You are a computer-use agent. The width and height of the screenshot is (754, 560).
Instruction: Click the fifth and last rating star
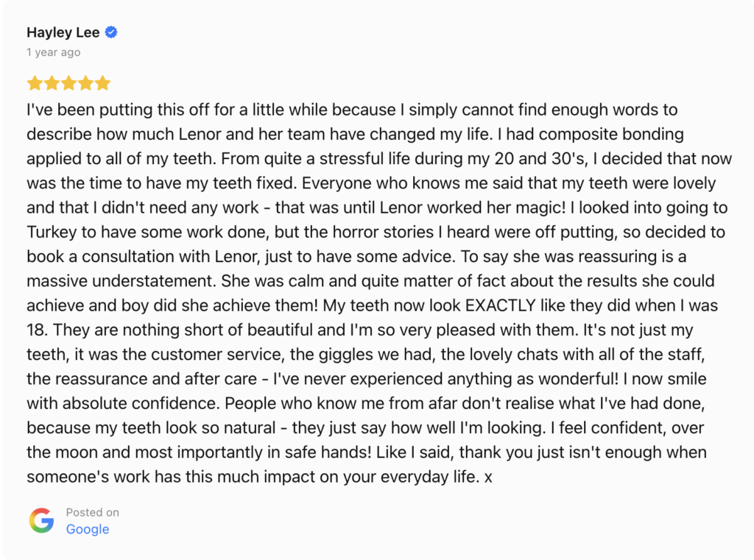click(x=102, y=83)
